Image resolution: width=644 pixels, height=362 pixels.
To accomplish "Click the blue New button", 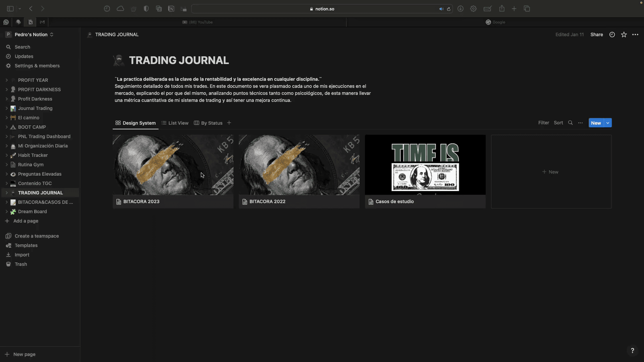I will click(x=596, y=123).
